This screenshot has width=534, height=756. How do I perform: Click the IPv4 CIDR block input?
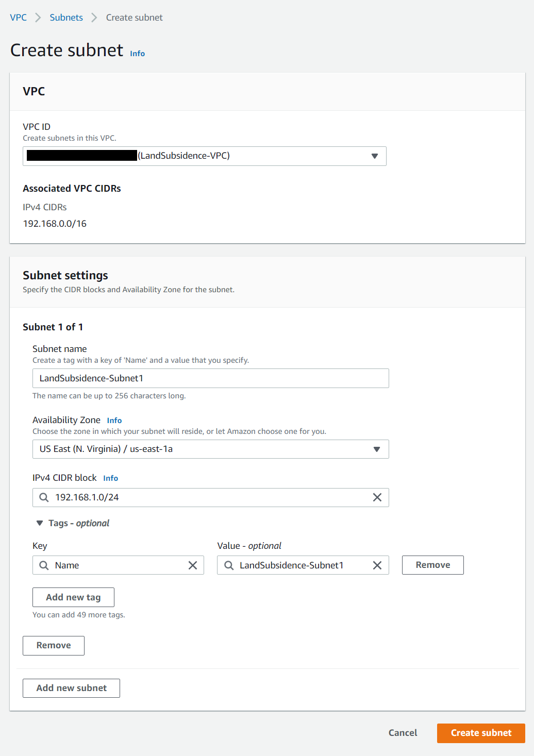[x=210, y=497]
